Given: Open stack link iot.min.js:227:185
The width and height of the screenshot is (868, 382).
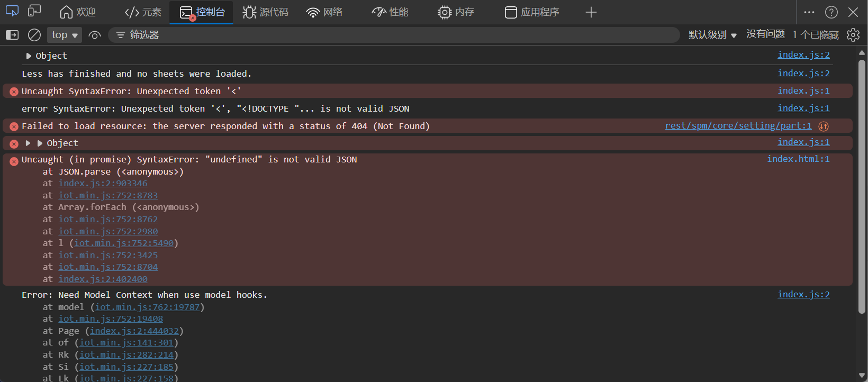Looking at the screenshot, I should pyautogui.click(x=126, y=367).
